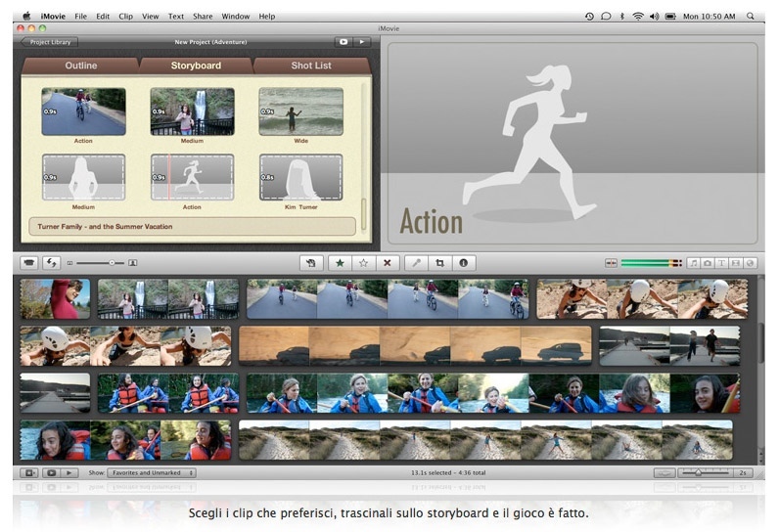Switch to the Outline tab

[x=80, y=66]
